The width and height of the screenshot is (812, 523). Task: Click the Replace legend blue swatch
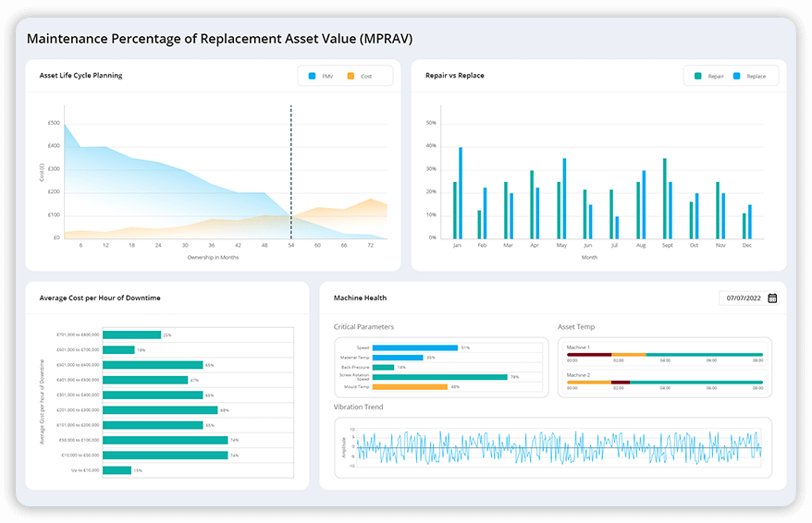click(736, 76)
